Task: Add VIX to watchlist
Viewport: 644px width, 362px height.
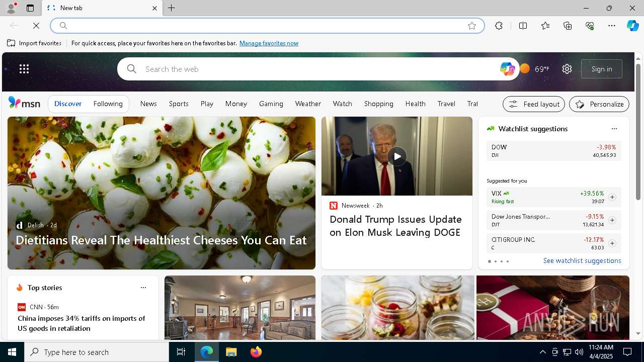Action: coord(612,197)
